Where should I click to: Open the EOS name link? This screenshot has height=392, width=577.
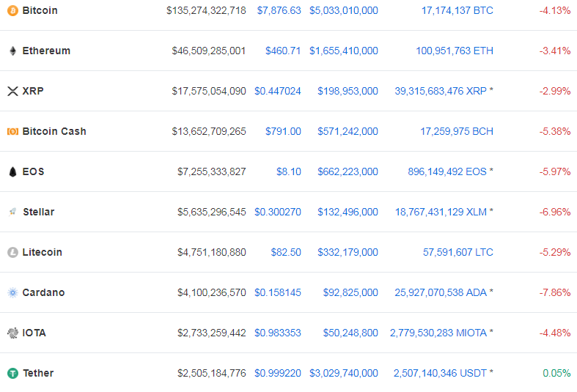pyautogui.click(x=33, y=171)
